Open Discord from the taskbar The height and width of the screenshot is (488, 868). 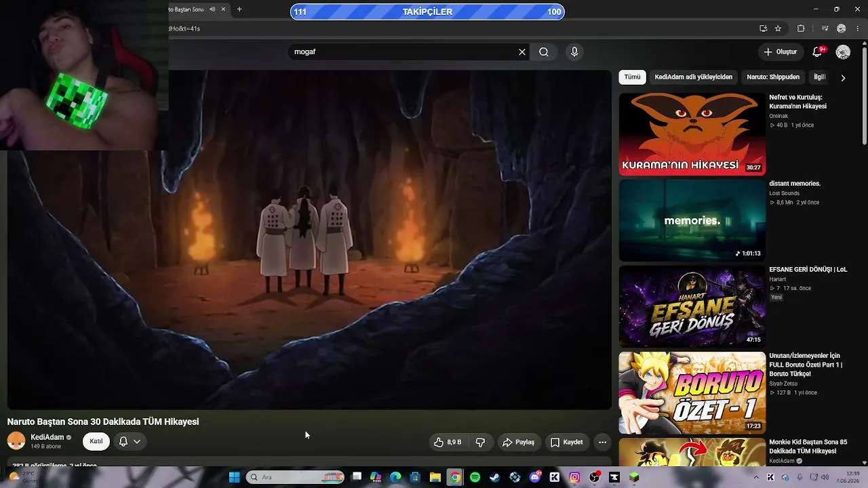click(x=535, y=477)
